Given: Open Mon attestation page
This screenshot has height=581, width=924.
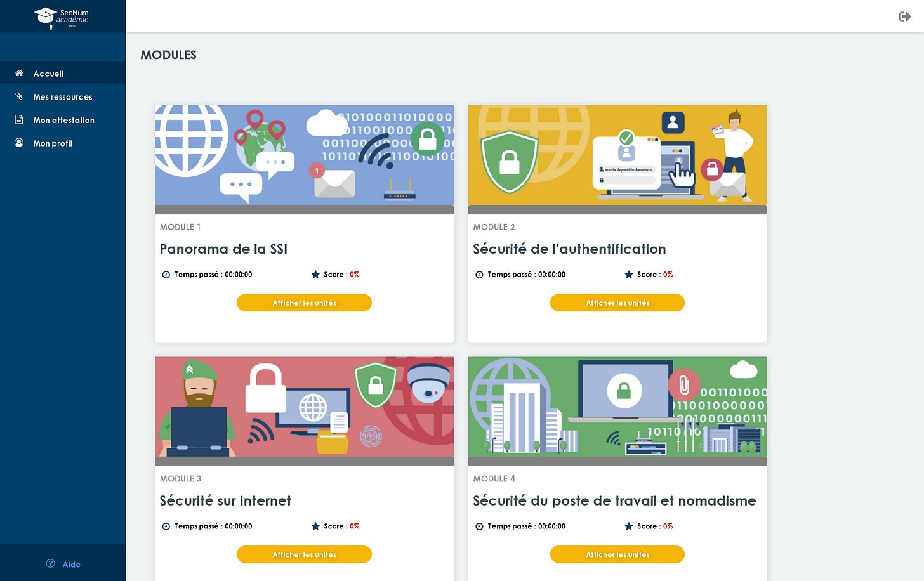Looking at the screenshot, I should tap(63, 121).
